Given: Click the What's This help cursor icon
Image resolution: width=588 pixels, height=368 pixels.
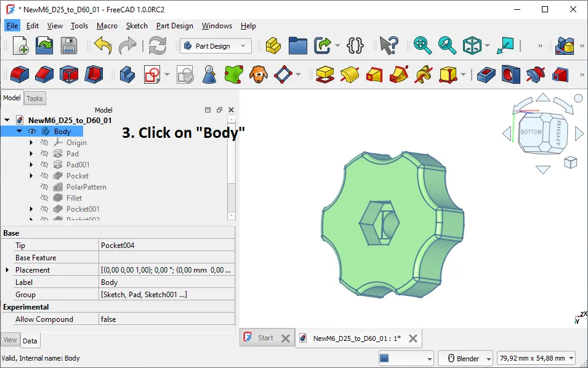Looking at the screenshot, I should tap(389, 46).
